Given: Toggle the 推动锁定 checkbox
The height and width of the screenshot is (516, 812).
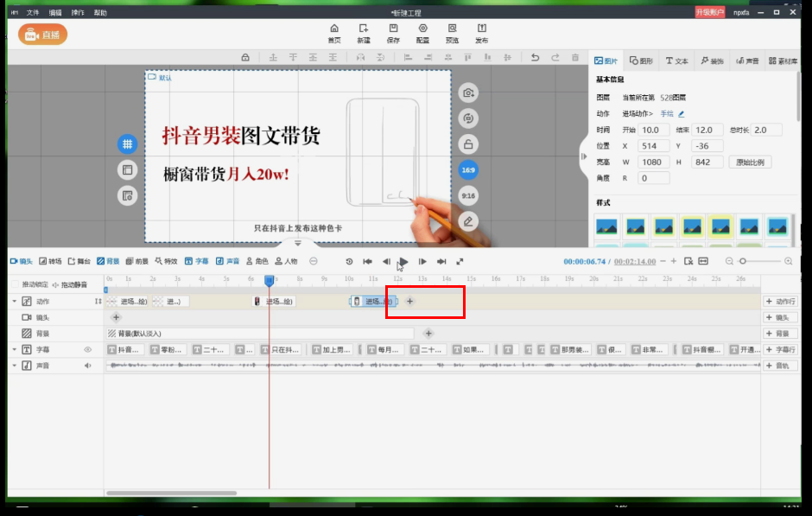Looking at the screenshot, I should coord(15,284).
